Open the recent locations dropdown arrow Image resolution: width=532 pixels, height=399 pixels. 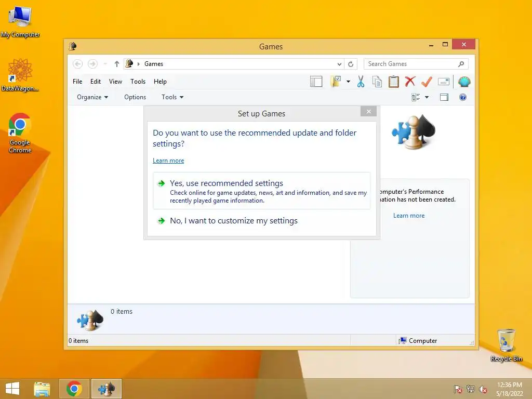tap(105, 64)
